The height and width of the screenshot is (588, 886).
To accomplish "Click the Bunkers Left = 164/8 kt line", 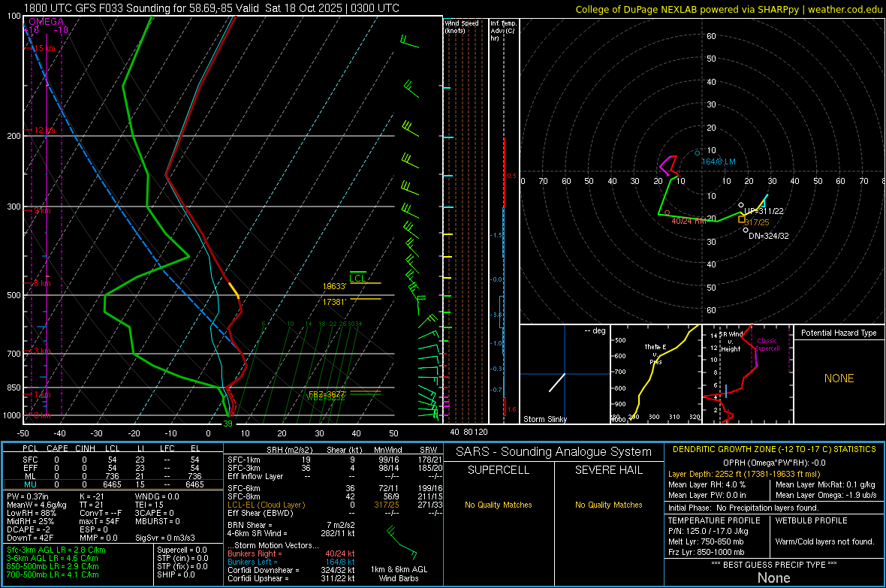I will (x=291, y=562).
